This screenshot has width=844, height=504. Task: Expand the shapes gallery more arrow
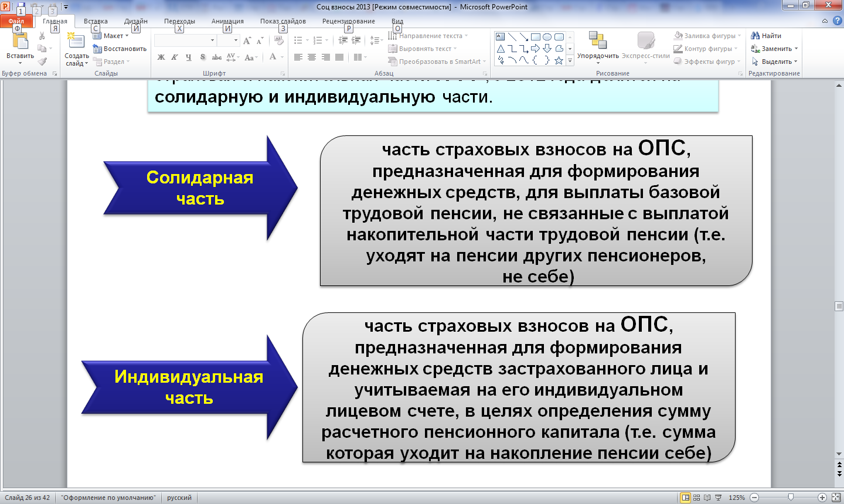[x=570, y=60]
